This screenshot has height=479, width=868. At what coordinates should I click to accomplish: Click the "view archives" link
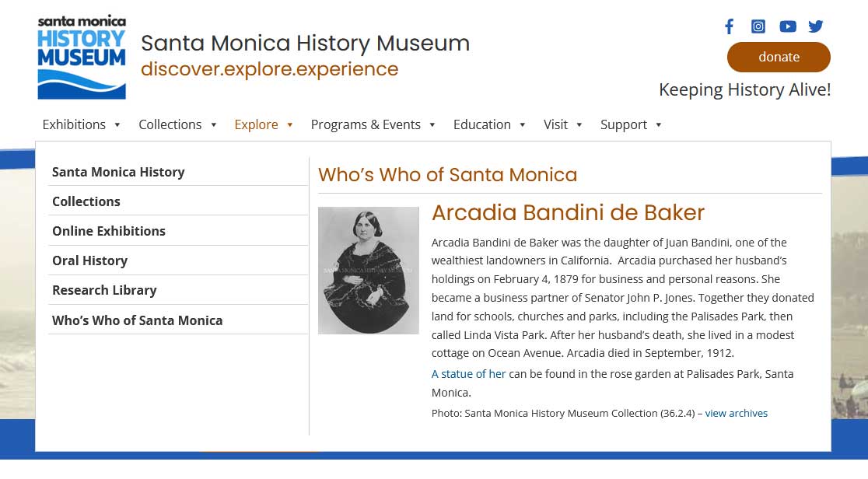736,413
